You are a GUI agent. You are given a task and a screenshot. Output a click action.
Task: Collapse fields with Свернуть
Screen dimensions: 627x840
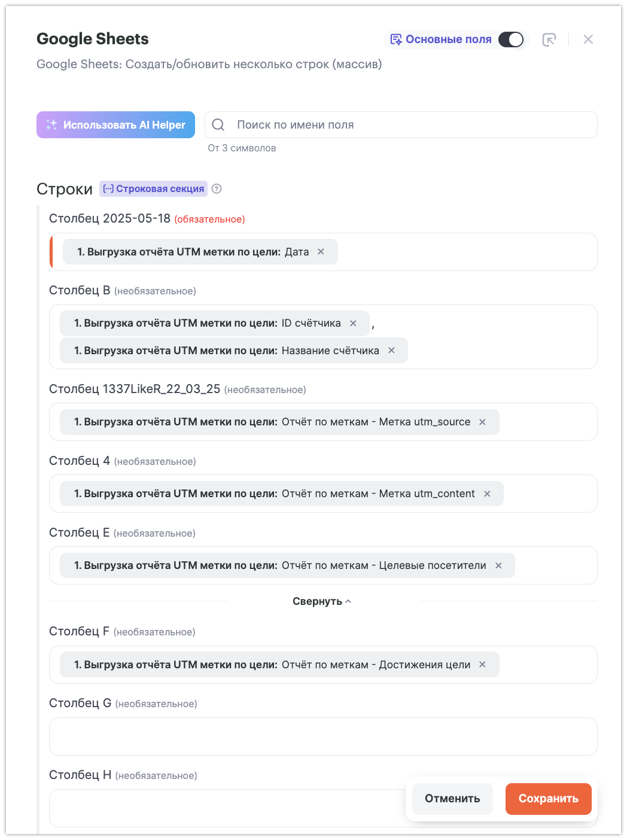pos(322,601)
